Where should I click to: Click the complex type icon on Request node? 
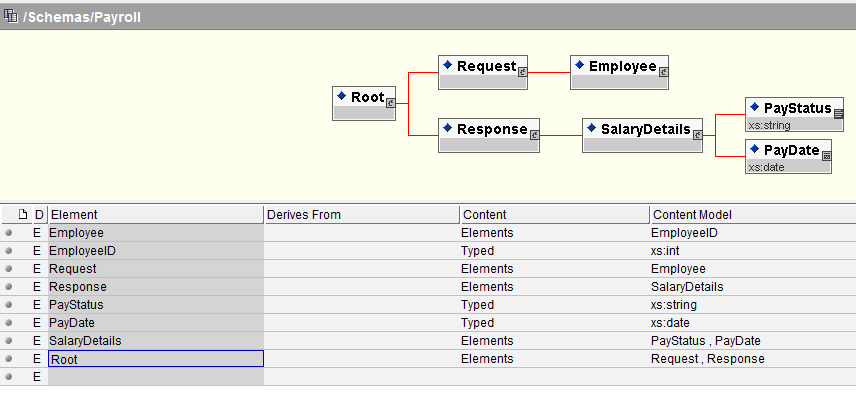click(x=522, y=72)
